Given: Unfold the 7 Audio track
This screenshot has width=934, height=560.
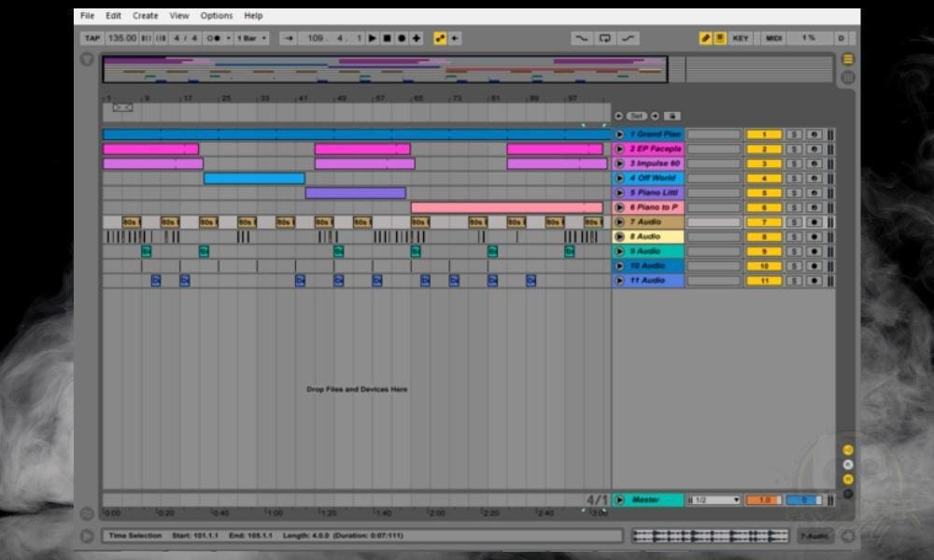Looking at the screenshot, I should (x=619, y=222).
